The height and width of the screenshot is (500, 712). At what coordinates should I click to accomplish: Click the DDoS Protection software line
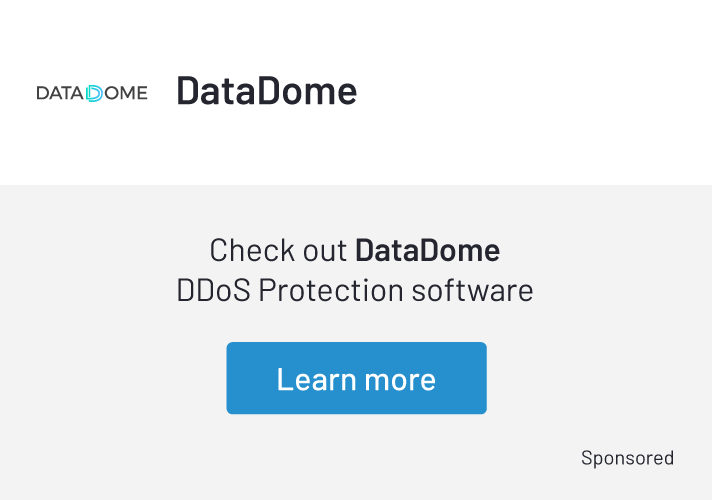(355, 291)
